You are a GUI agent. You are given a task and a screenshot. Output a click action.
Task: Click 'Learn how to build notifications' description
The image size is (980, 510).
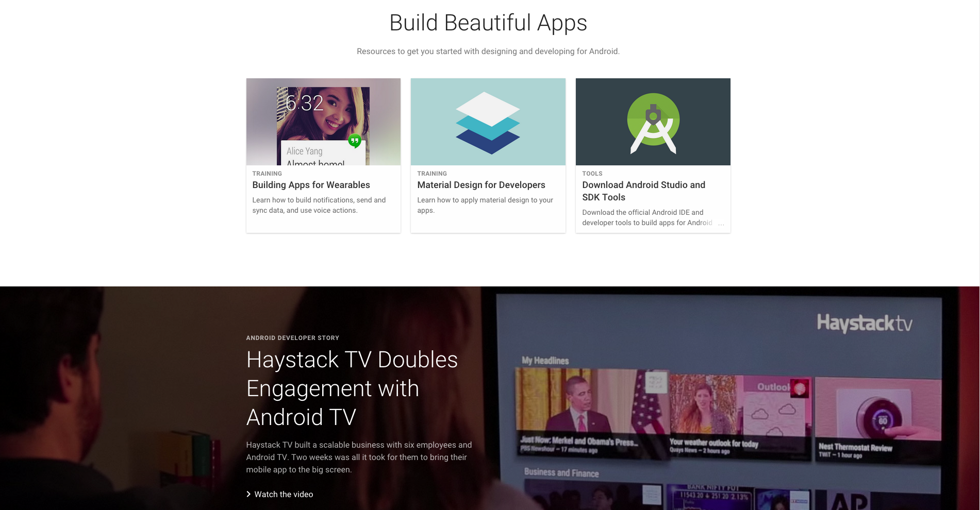click(x=319, y=205)
